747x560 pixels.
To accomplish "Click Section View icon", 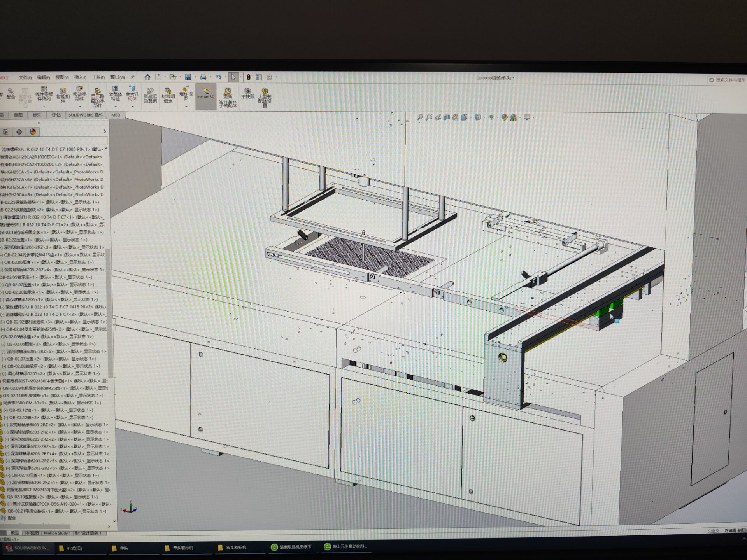I will tap(446, 117).
